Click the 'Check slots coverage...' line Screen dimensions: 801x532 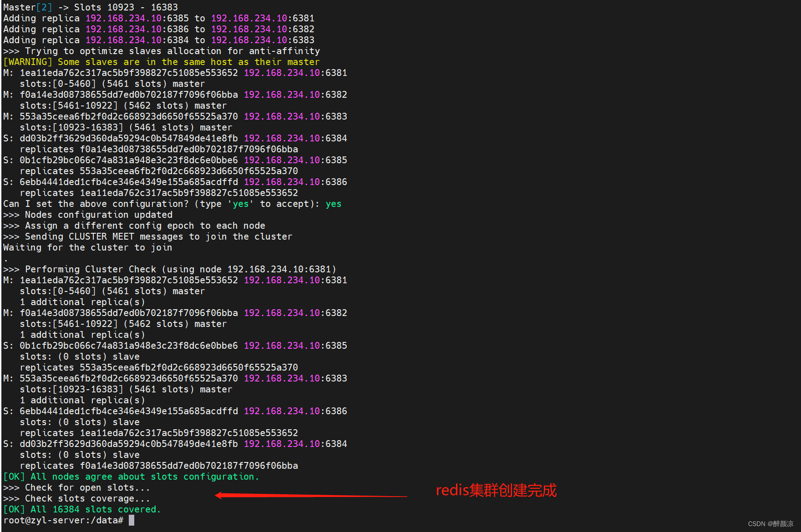click(76, 498)
